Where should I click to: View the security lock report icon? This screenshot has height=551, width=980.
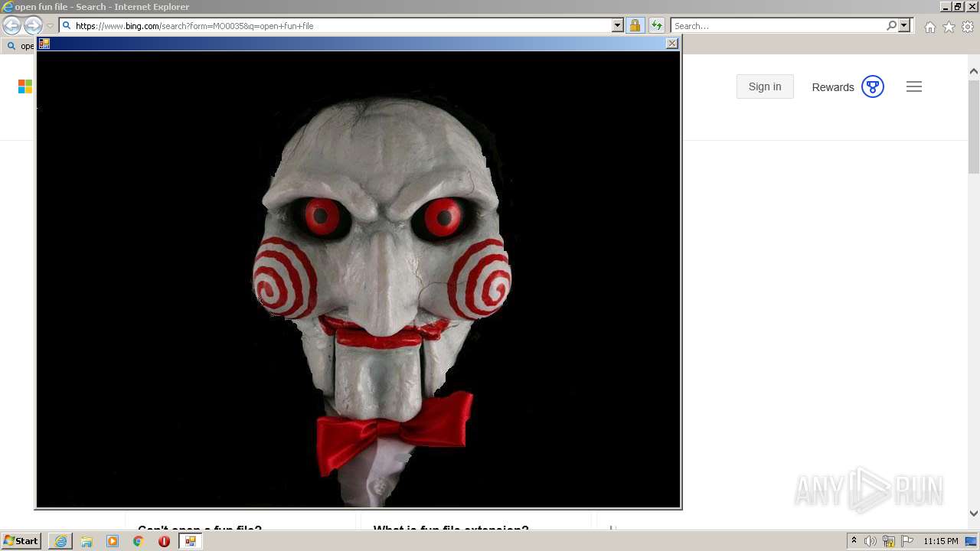coord(635,25)
